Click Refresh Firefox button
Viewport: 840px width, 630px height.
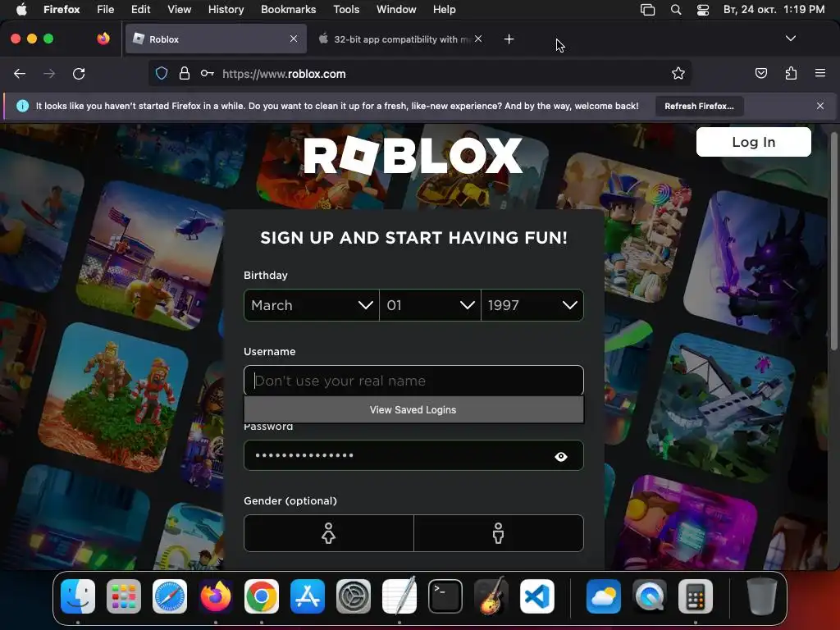coord(699,106)
